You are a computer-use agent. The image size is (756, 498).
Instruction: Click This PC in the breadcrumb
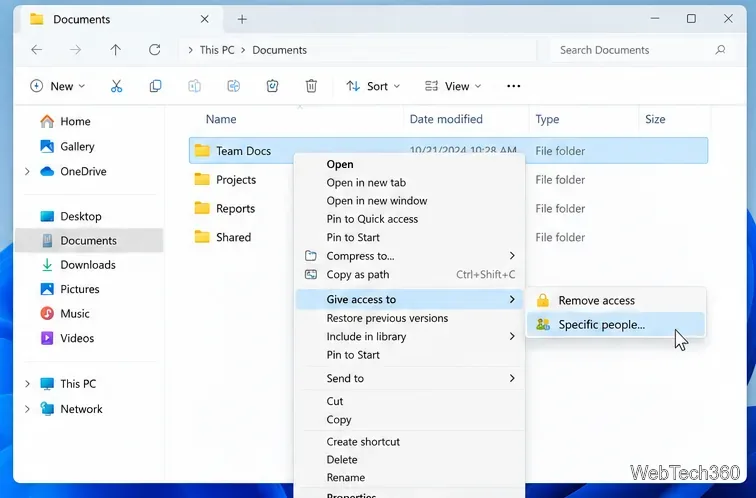coord(217,50)
